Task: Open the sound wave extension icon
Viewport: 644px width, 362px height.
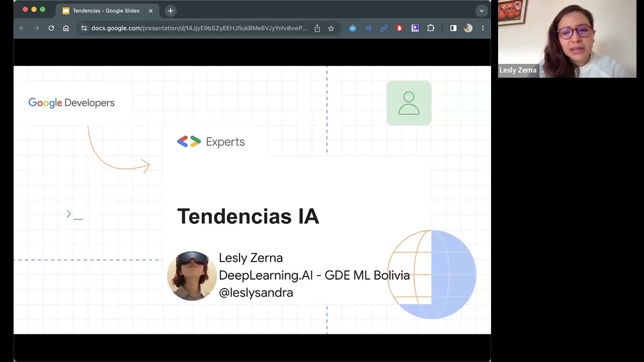Action: coord(368,28)
